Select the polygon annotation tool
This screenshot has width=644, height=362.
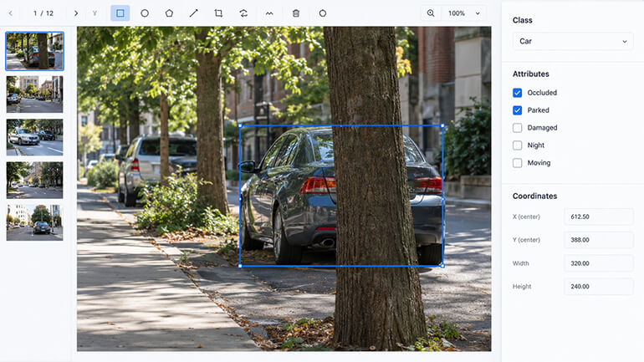[169, 13]
